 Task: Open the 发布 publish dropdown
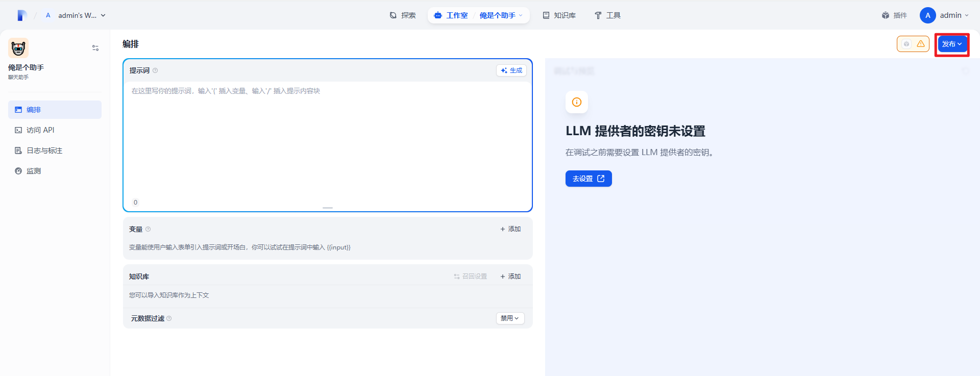click(952, 44)
